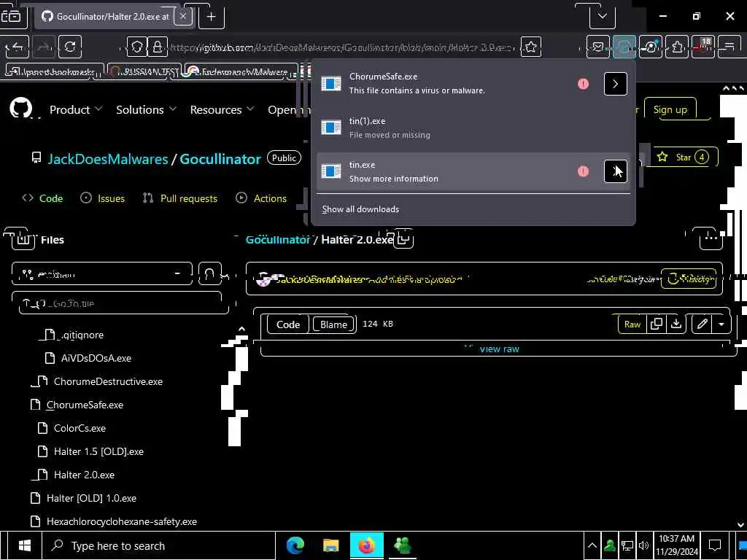Click the Sign up button
747x560 pixels.
pyautogui.click(x=670, y=109)
